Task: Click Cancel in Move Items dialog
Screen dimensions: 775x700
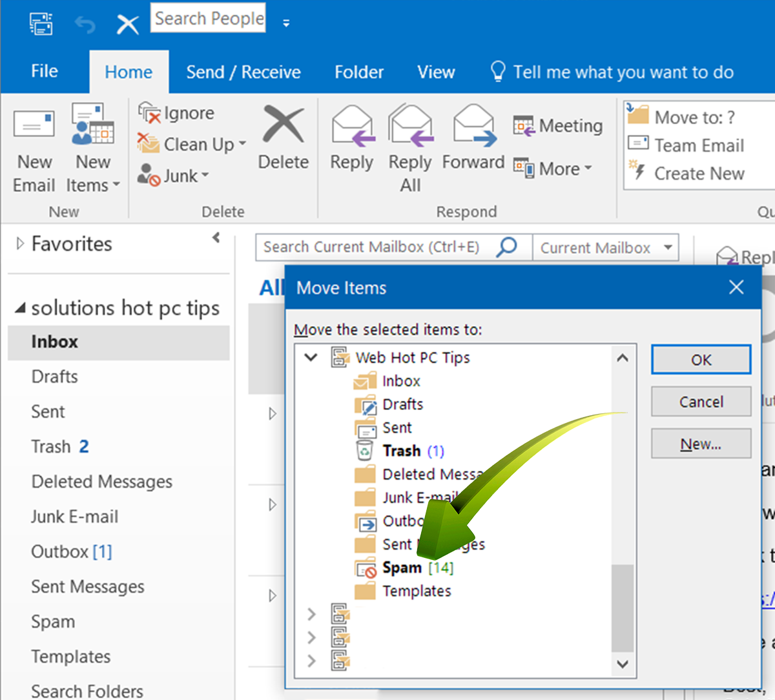Action: [701, 402]
